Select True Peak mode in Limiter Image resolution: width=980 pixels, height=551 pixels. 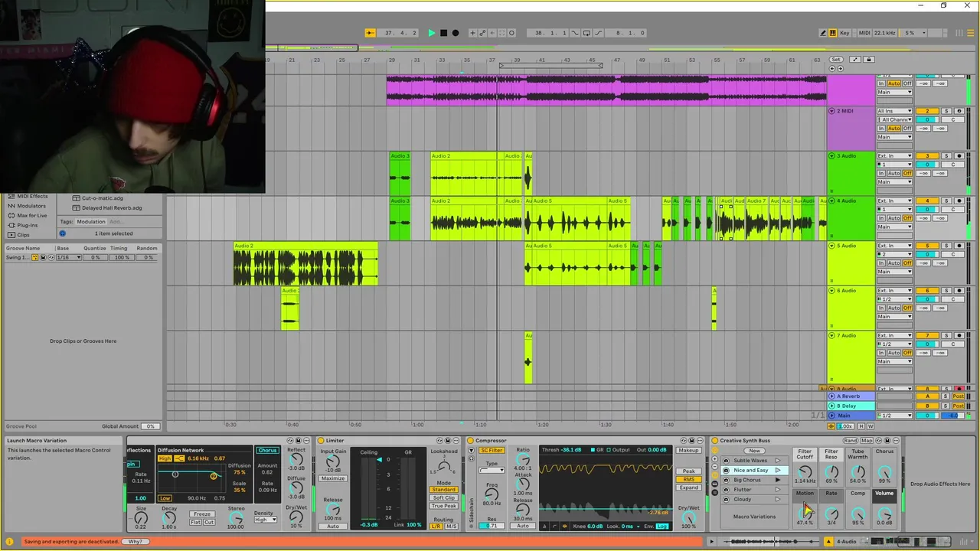443,506
